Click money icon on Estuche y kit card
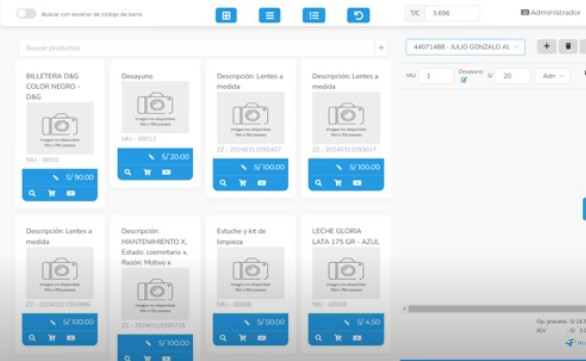The image size is (586, 361). [262, 338]
